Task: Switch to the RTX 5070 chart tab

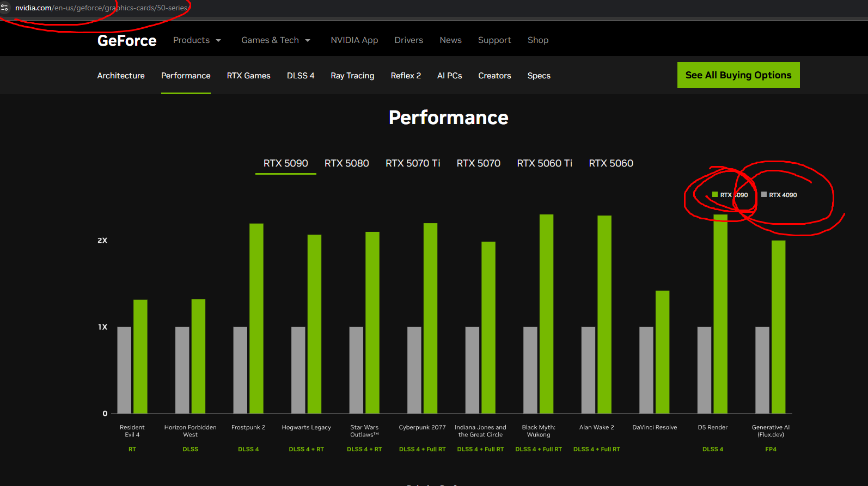Action: (x=479, y=163)
